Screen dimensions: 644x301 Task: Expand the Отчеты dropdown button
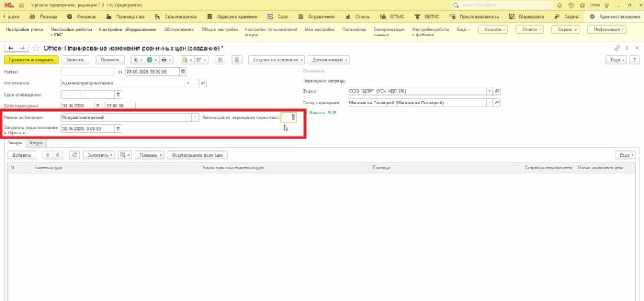(530, 29)
